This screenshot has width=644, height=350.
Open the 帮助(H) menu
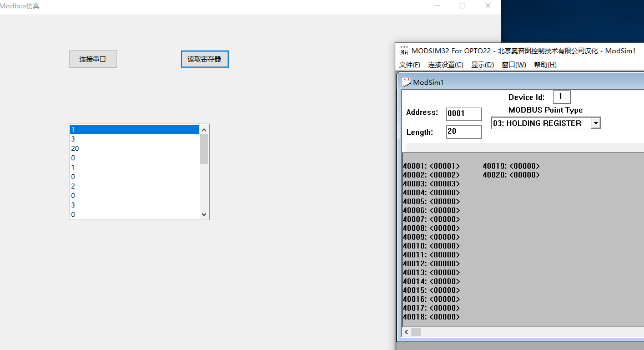tap(545, 65)
